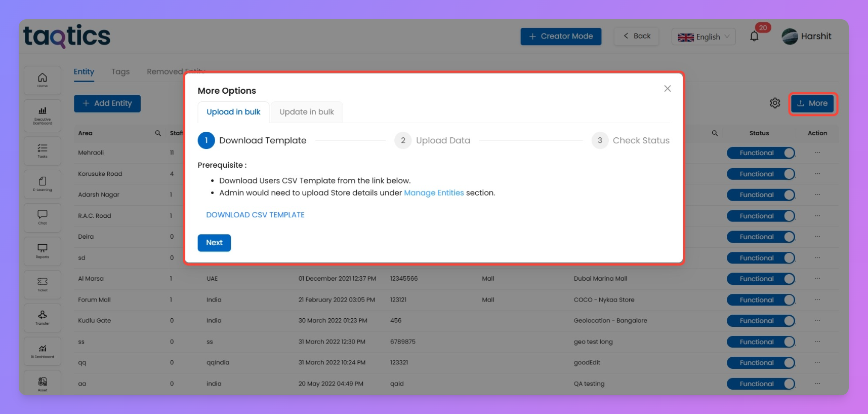Close the More Options dialog

tap(668, 89)
